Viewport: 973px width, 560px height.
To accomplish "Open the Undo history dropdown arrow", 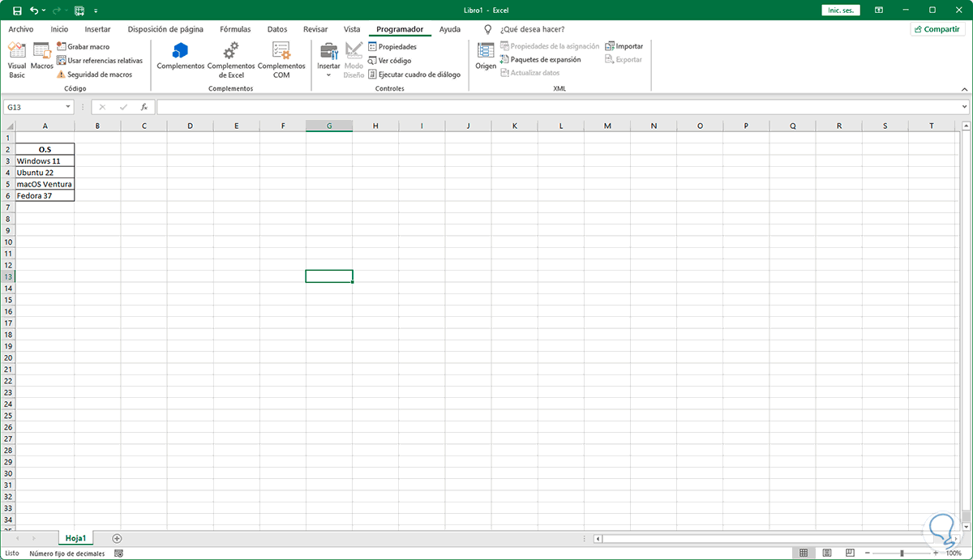I will tap(44, 11).
